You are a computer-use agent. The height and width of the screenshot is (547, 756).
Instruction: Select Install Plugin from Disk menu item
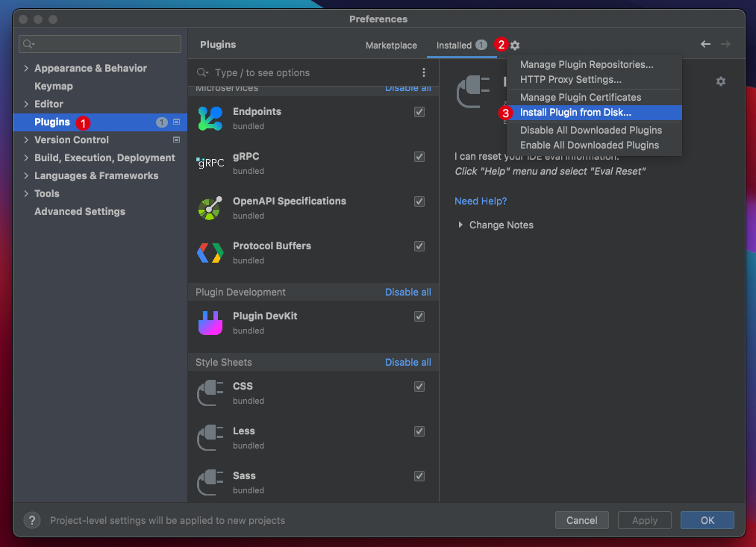[x=575, y=113]
